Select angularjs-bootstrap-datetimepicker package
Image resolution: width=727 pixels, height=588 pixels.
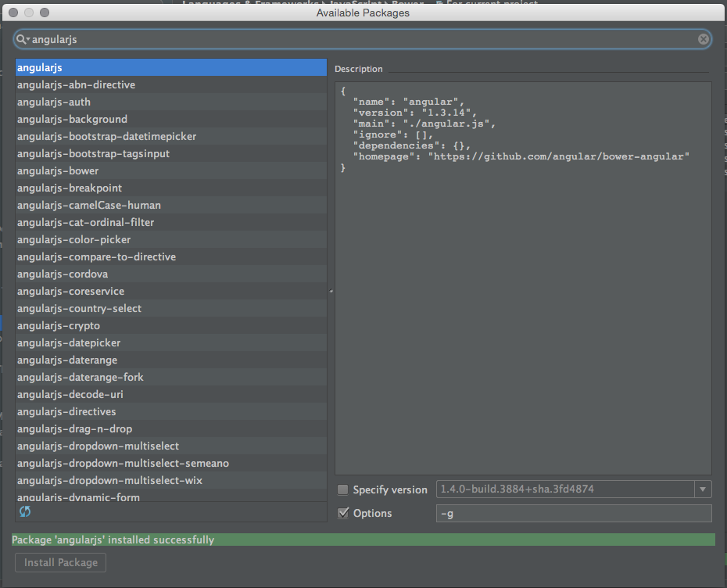[171, 136]
